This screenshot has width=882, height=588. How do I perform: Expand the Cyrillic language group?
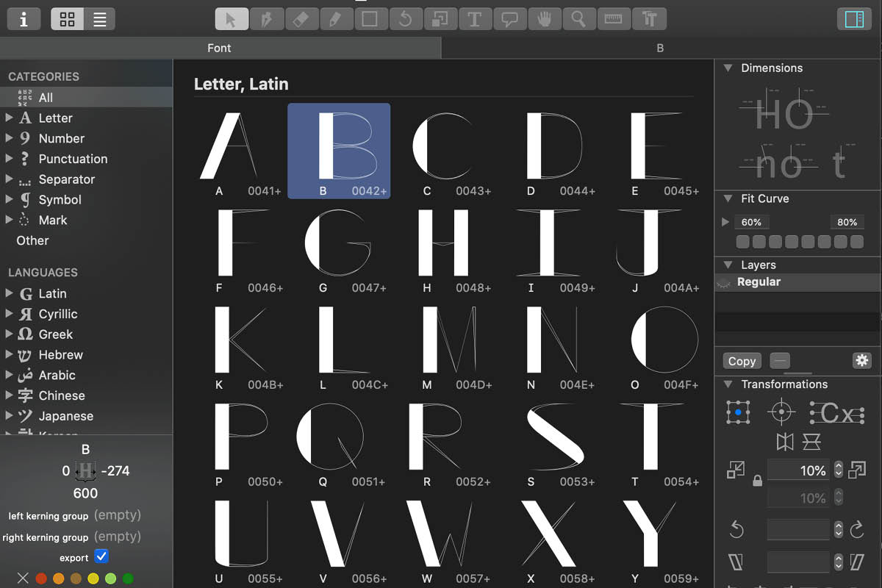click(9, 314)
